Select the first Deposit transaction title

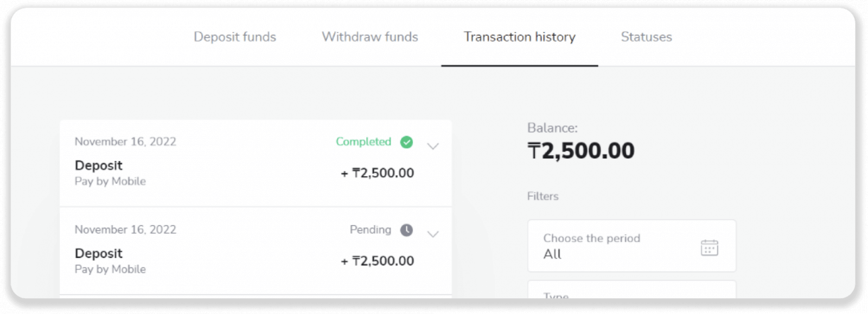99,165
